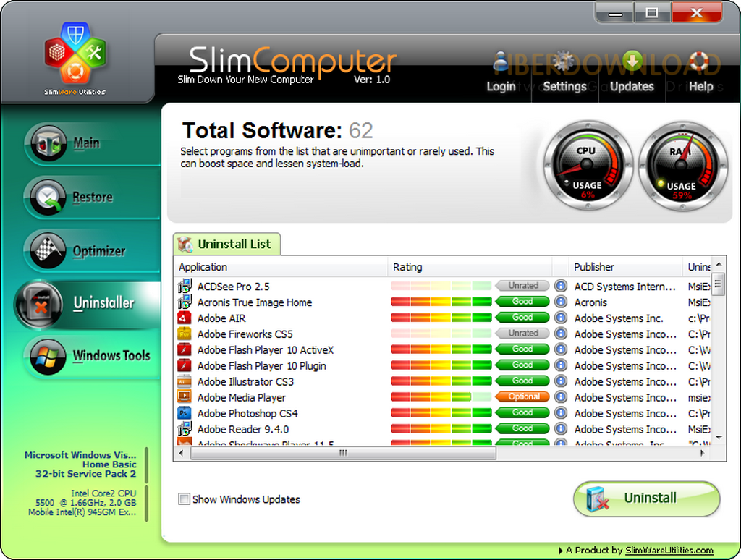Click info icon for Adobe Flash Player 10 Plugin
741x560 pixels.
tap(561, 365)
